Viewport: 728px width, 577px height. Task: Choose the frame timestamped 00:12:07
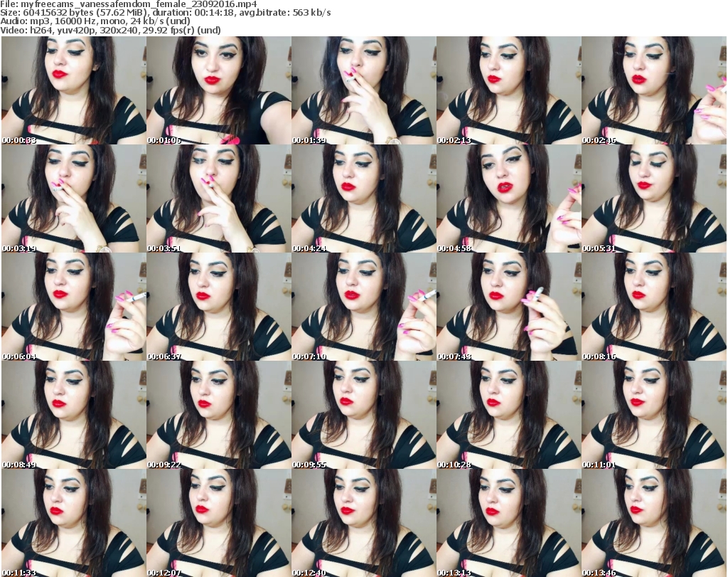218,523
